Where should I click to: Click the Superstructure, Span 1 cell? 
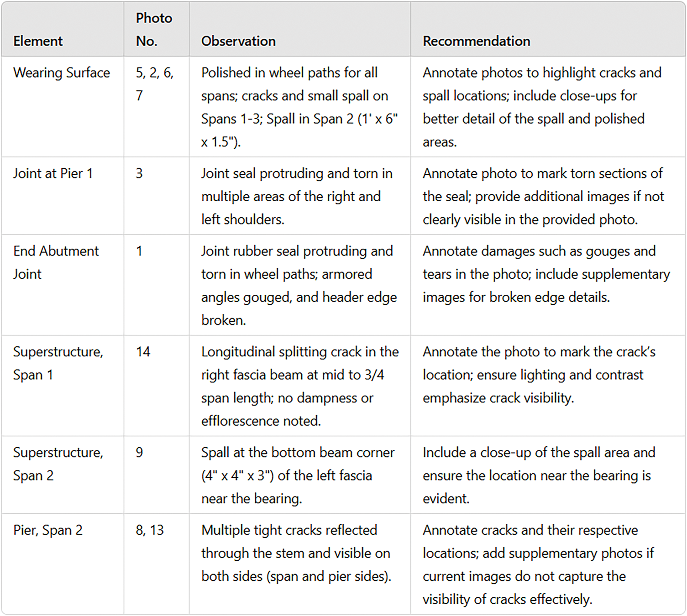pyautogui.click(x=58, y=363)
